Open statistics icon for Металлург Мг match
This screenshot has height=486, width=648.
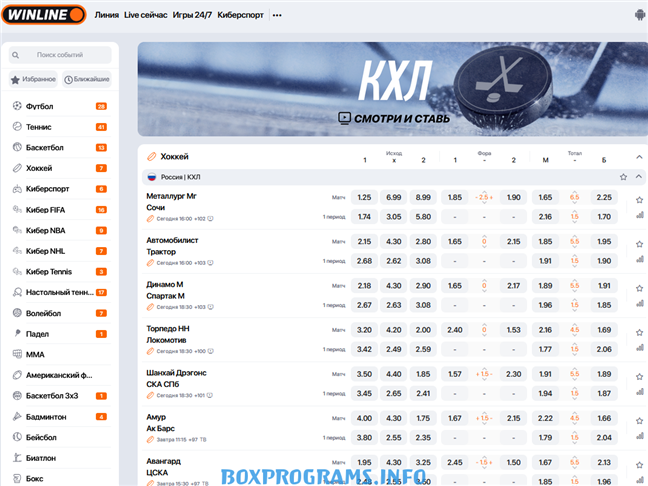pos(639,216)
